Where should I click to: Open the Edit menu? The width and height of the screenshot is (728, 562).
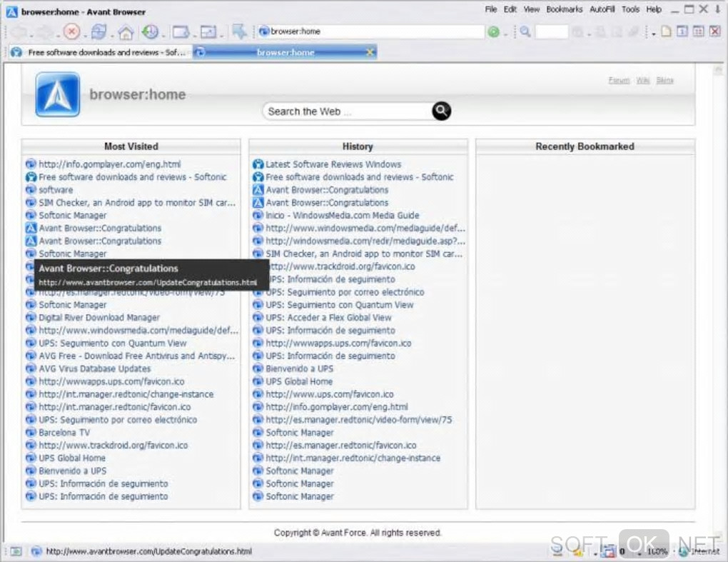click(x=510, y=9)
